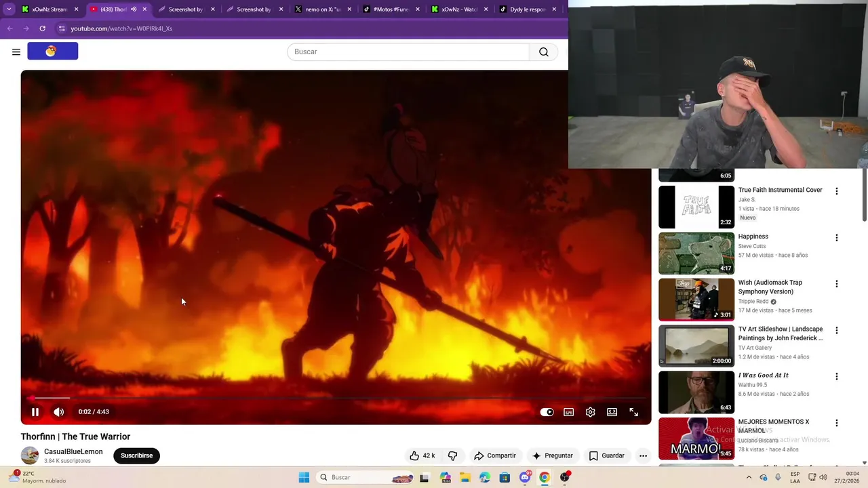Turn on subtitles in the video player
The width and height of the screenshot is (868, 488).
(x=569, y=412)
